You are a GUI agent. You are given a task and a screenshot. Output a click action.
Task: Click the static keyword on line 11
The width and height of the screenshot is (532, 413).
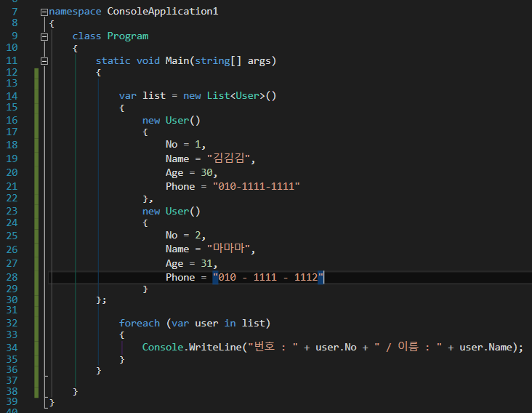coord(113,61)
